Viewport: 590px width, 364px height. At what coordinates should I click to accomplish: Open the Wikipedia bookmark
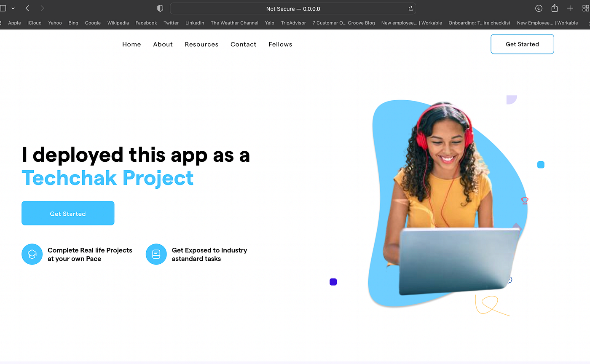click(118, 23)
